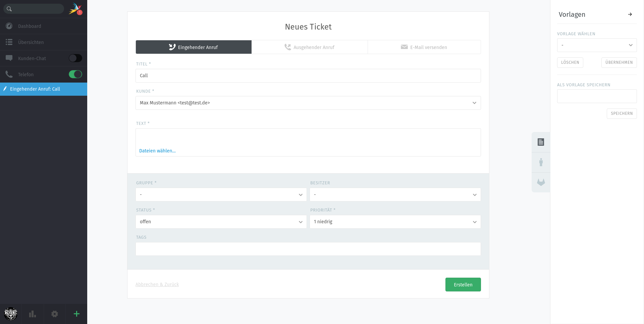This screenshot has width=644, height=324.
Task: Click the Tags input field
Action: pyautogui.click(x=308, y=249)
